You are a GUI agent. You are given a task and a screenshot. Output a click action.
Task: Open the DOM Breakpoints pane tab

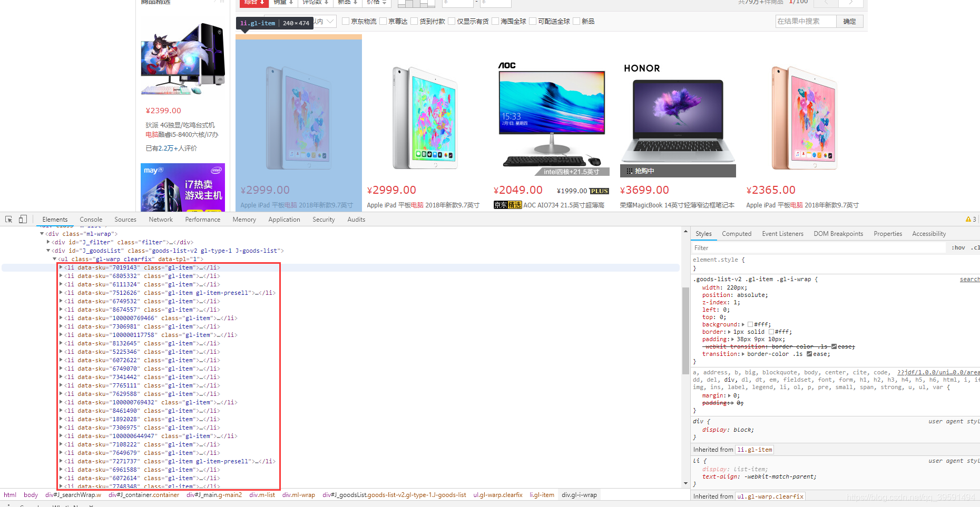click(x=838, y=234)
